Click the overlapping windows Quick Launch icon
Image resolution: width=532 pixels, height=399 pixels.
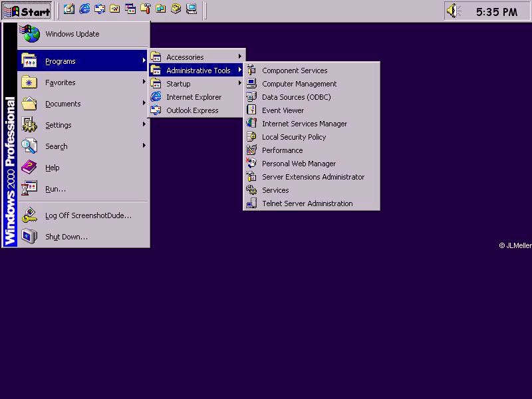point(130,9)
